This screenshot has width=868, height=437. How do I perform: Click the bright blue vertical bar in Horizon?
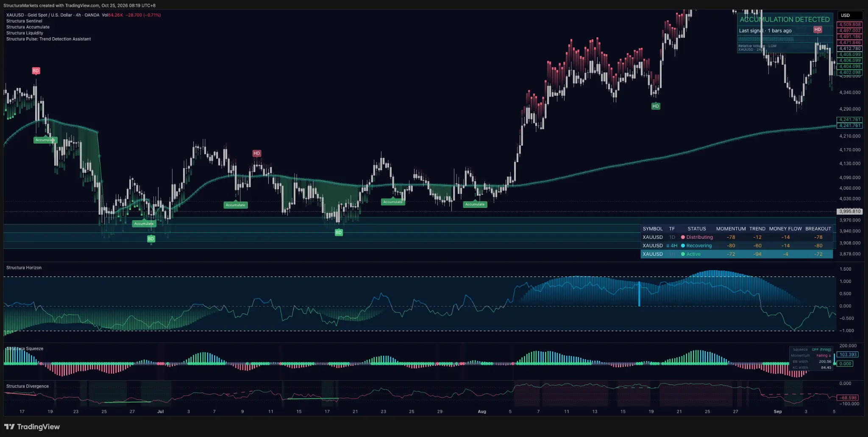[639, 294]
